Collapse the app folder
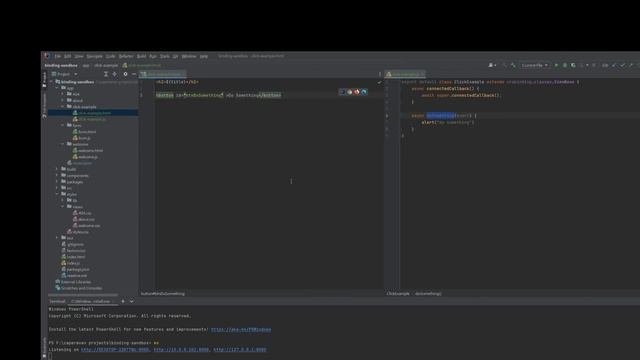This screenshot has width=640, height=360. coord(57,88)
